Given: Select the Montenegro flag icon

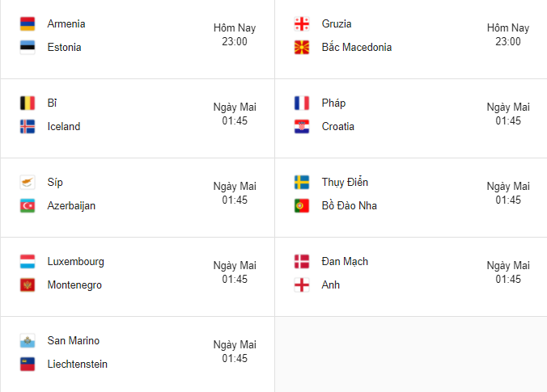Looking at the screenshot, I should (28, 285).
